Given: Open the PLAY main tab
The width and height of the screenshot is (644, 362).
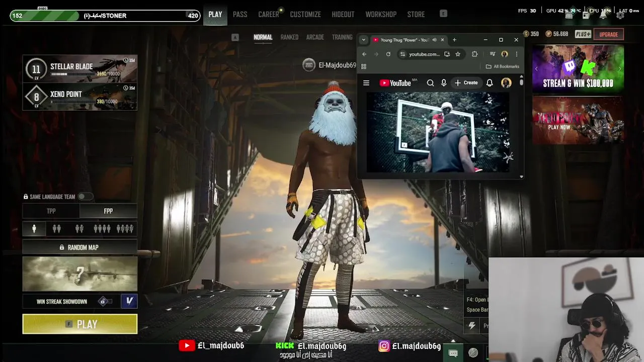Looking at the screenshot, I should tap(215, 15).
